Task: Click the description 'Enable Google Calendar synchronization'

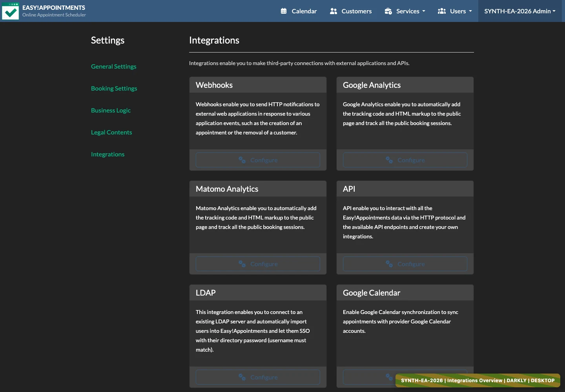Action: 401,321
